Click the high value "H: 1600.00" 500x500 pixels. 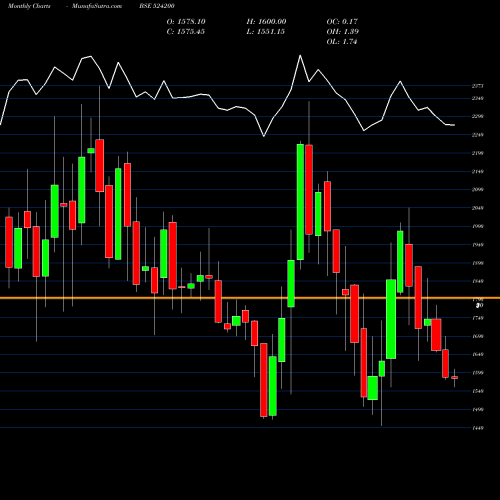coord(266,22)
